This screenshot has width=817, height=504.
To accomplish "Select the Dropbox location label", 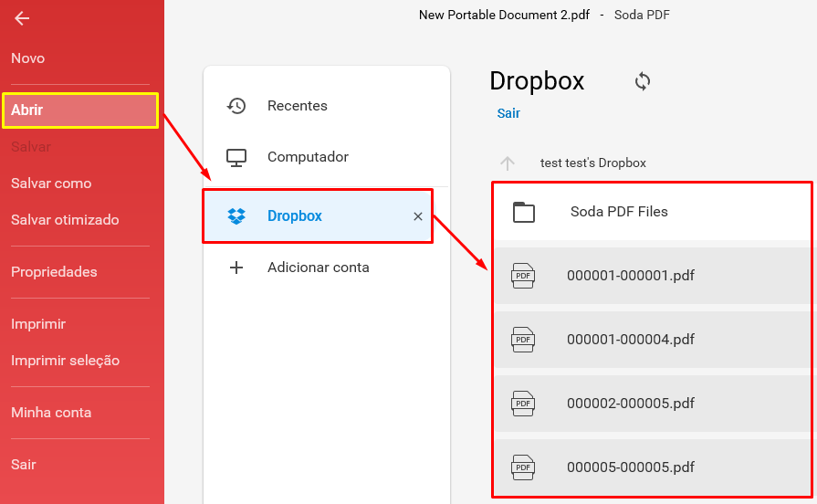I will pyautogui.click(x=294, y=215).
